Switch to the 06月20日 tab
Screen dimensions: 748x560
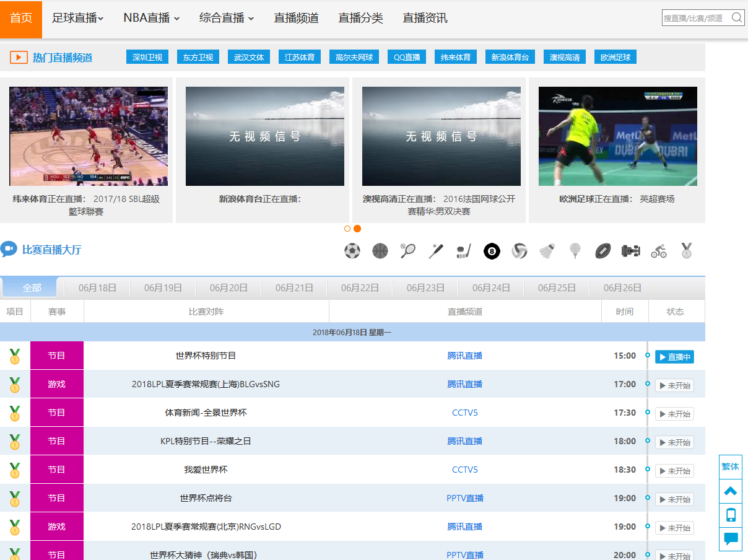229,287
